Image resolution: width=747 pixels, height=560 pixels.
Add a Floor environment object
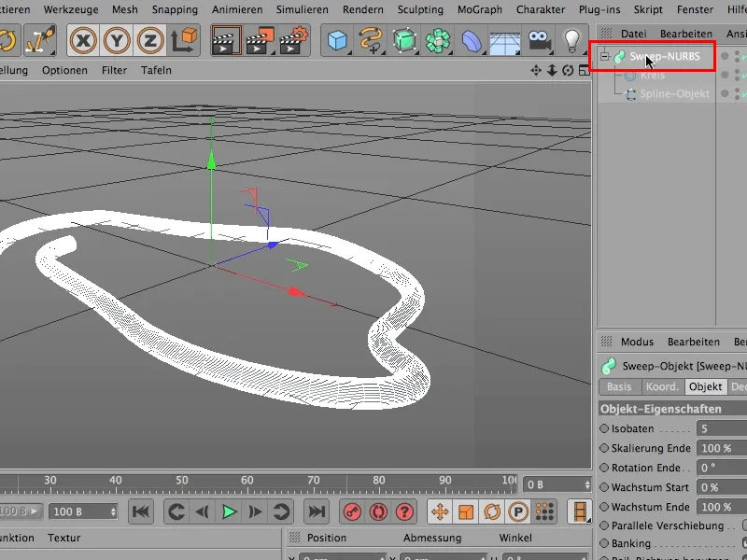(504, 42)
